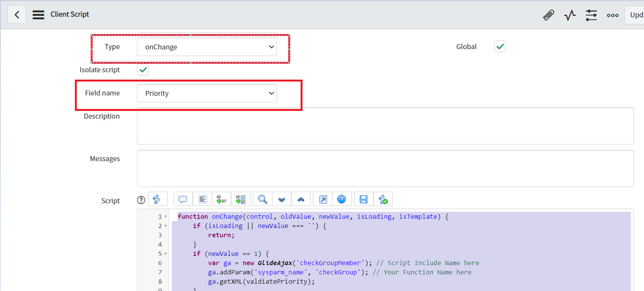This screenshot has width=644, height=291.
Task: Go back using the left chevron button
Action: (17, 15)
